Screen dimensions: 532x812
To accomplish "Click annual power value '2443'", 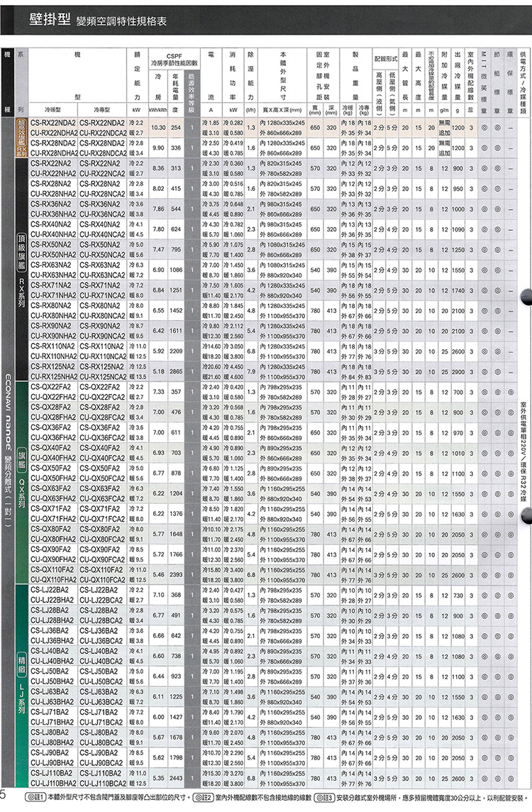I will 176,778.
